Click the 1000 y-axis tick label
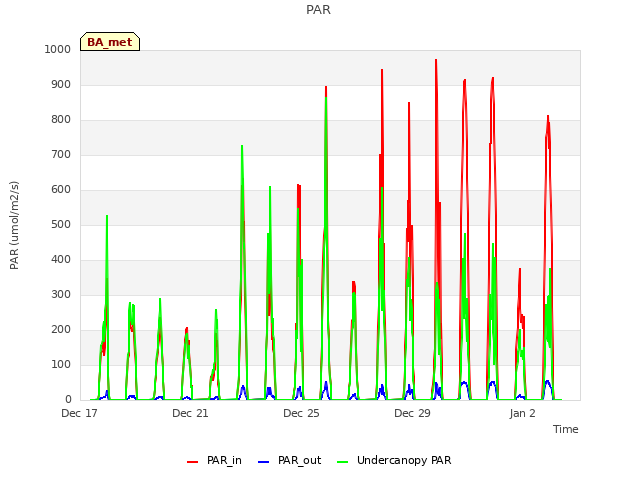 tap(58, 49)
